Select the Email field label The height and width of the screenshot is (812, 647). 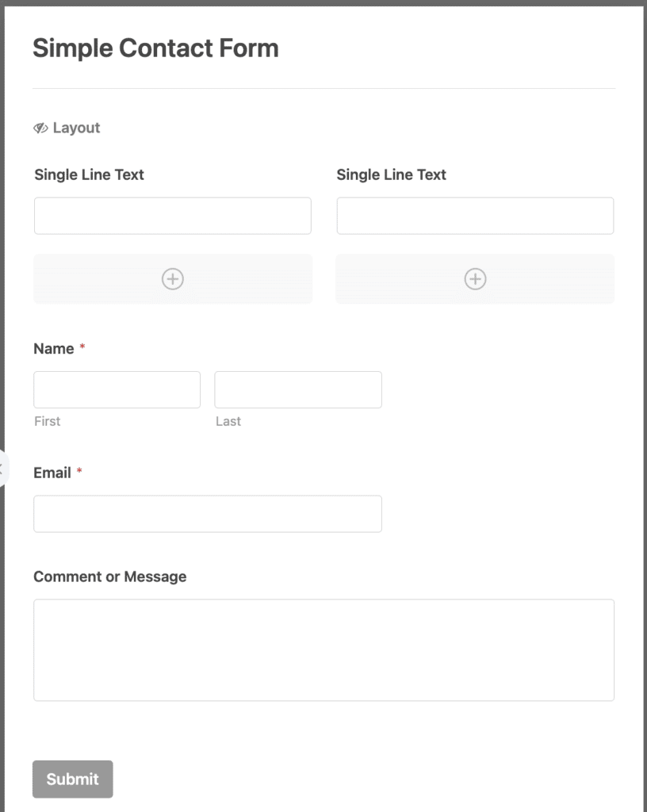pos(53,473)
